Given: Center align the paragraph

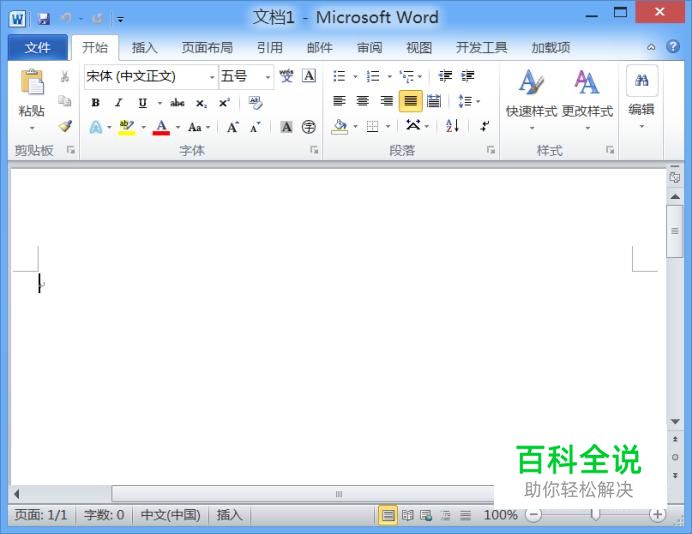Looking at the screenshot, I should click(363, 101).
